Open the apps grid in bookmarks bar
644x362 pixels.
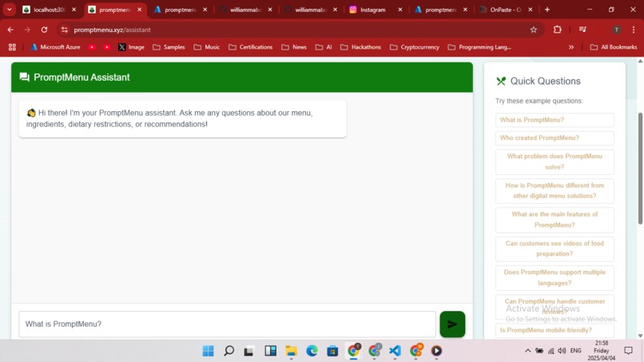coord(12,47)
